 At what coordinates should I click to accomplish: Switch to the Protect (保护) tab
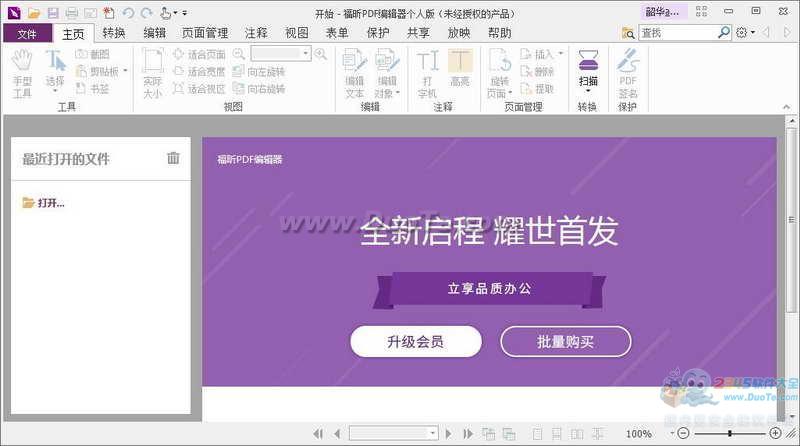click(378, 33)
